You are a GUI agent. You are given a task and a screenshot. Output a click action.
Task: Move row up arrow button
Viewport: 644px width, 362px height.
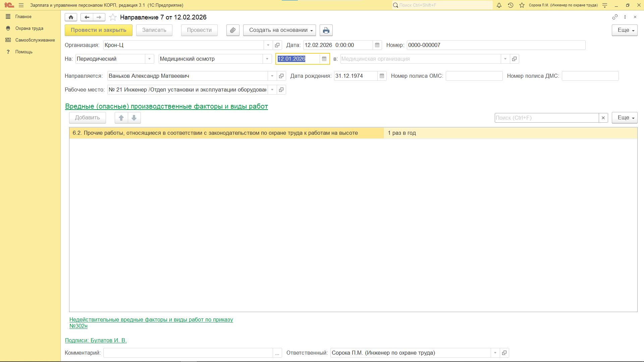click(121, 118)
